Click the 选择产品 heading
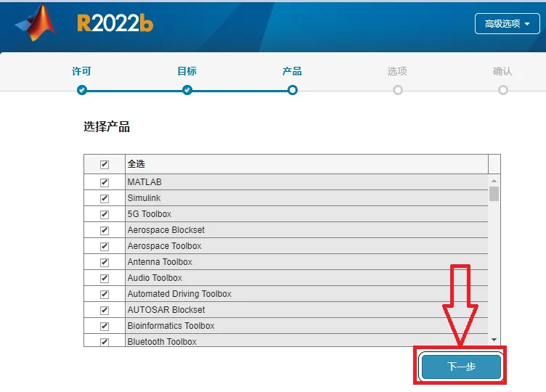 [107, 127]
